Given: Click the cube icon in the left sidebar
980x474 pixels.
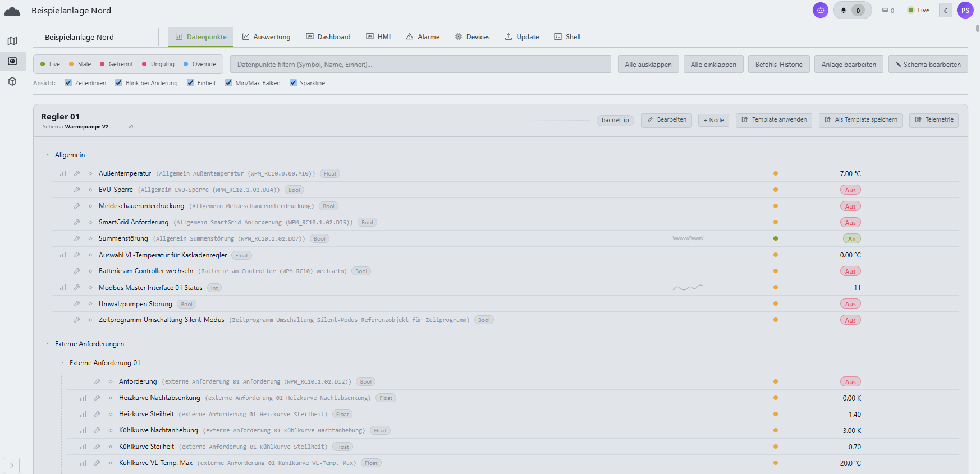Looking at the screenshot, I should click(x=12, y=81).
